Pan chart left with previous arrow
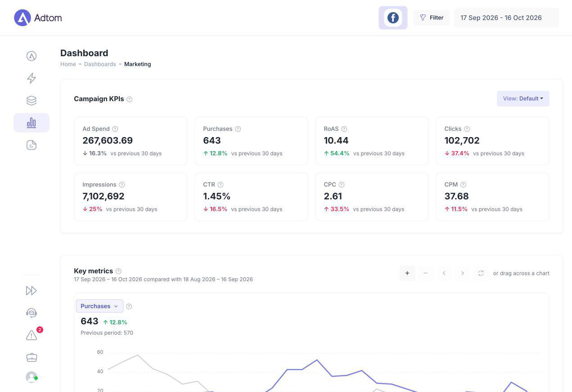Screen dimensions: 572x392 click(444, 273)
